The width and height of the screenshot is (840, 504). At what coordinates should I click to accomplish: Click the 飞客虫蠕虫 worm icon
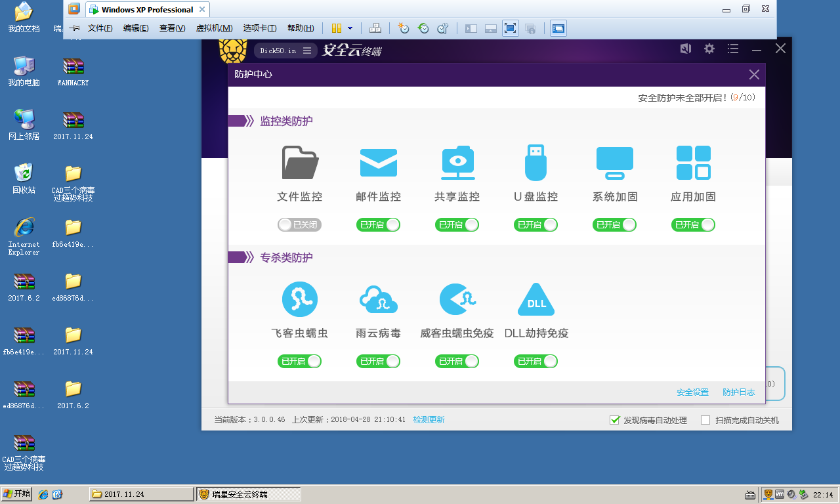(300, 299)
